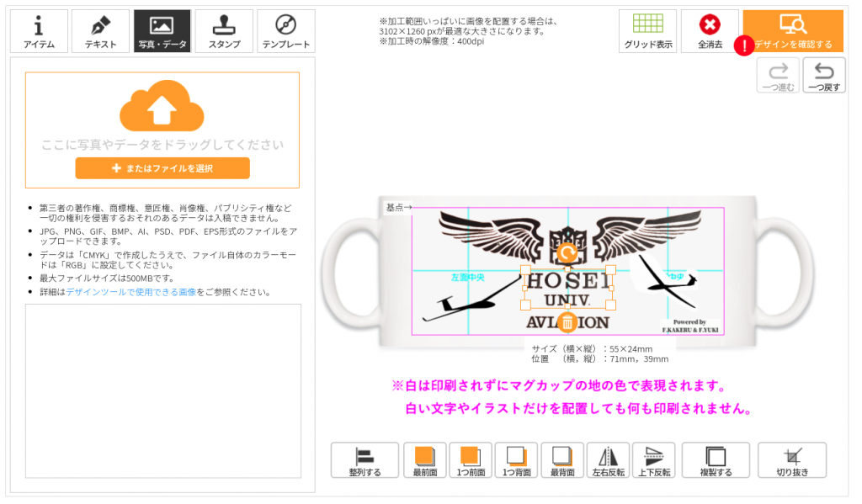Click the red exclamation warning badge

[744, 45]
